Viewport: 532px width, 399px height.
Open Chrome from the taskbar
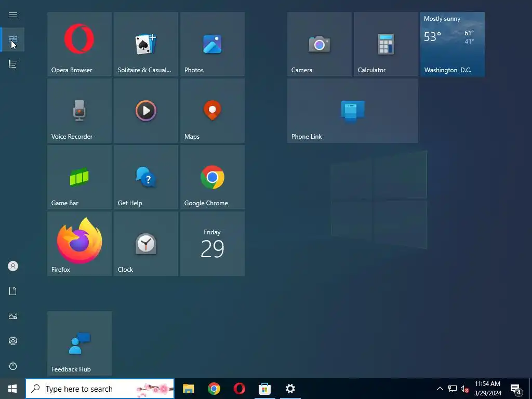(x=214, y=389)
